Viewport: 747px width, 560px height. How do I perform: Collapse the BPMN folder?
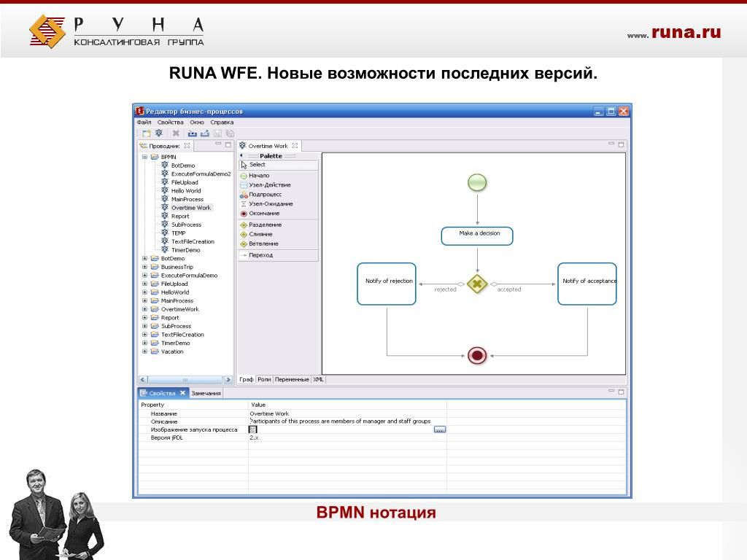pos(145,157)
